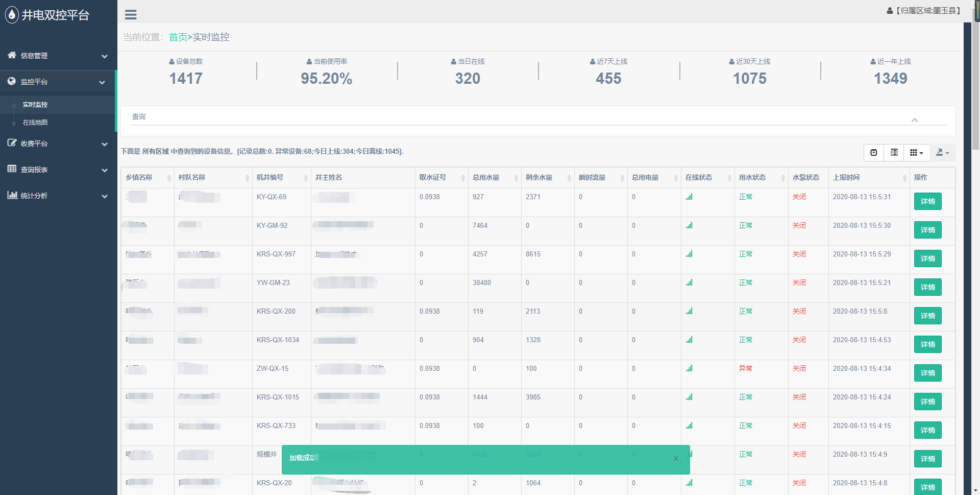Screen dimensions: 980x495
Task: Click the edit icon beside 收费平台
Action: tap(12, 143)
